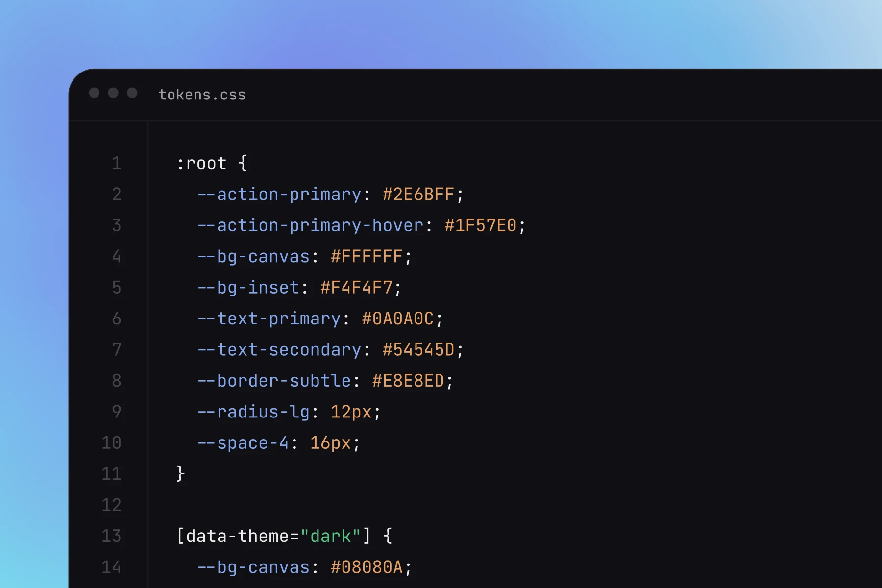Click line number 8 in gutter
The height and width of the screenshot is (588, 882).
click(x=117, y=381)
